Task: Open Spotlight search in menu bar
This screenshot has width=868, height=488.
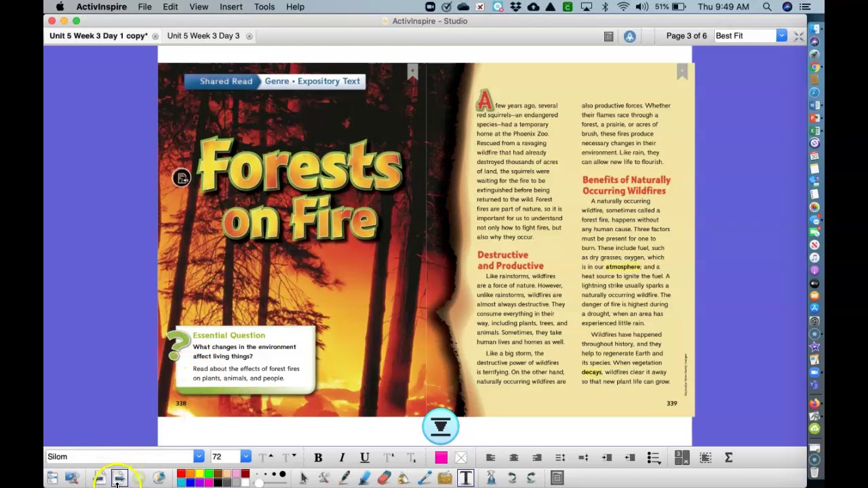Action: (767, 7)
